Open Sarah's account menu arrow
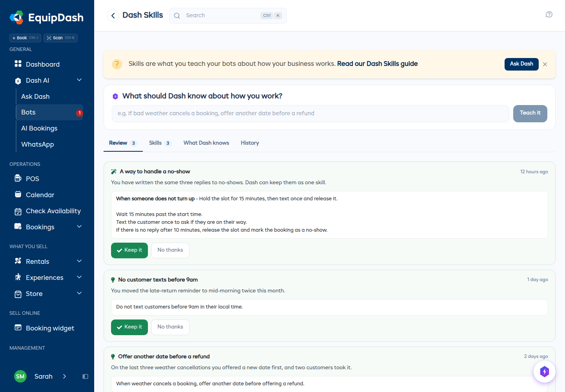The image size is (565, 392). tap(64, 376)
